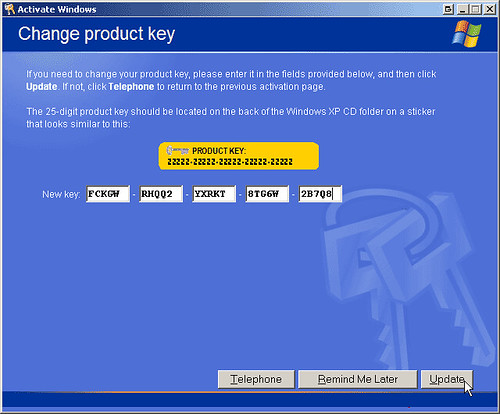Click the extra title bar button beside minimize

(x=449, y=9)
